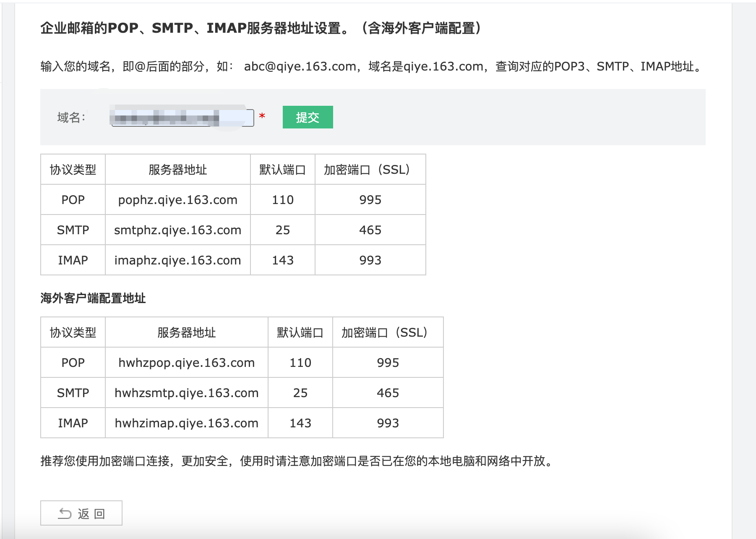Click port 995 in first table POP row
Screen dimensions: 756x539
click(370, 200)
